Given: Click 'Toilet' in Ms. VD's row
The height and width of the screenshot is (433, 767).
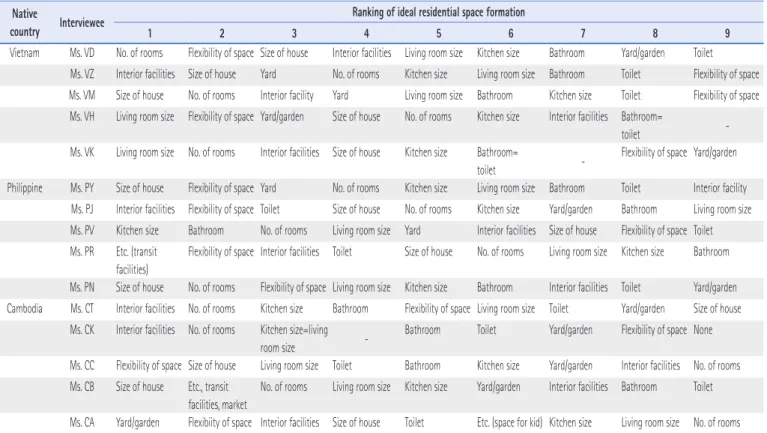Looking at the screenshot, I should point(703,53).
